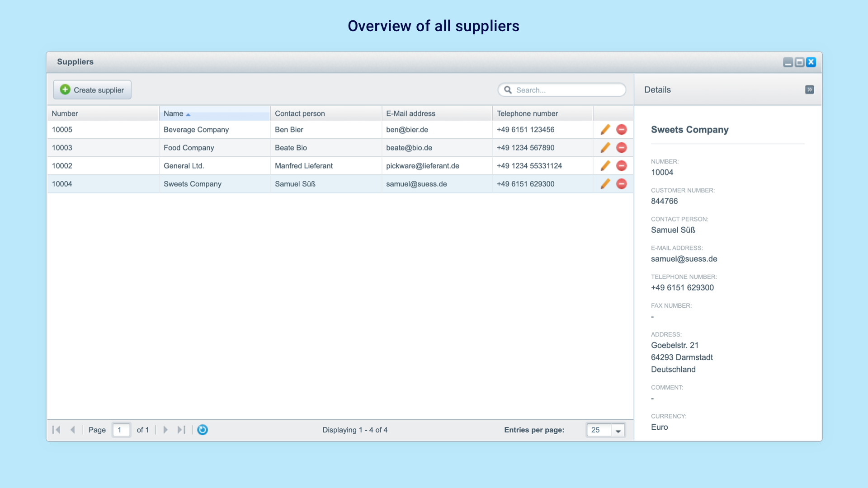868x488 pixels.
Task: Go to the previous page arrow
Action: click(73, 430)
